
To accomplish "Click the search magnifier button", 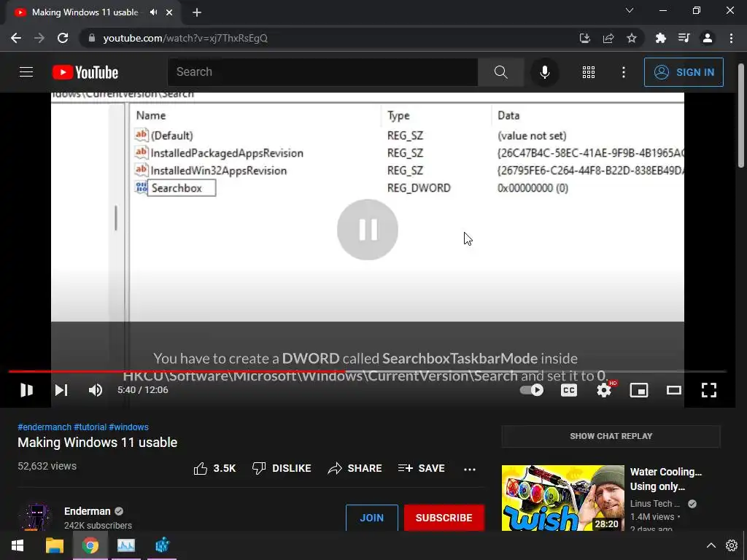I will click(x=500, y=72).
